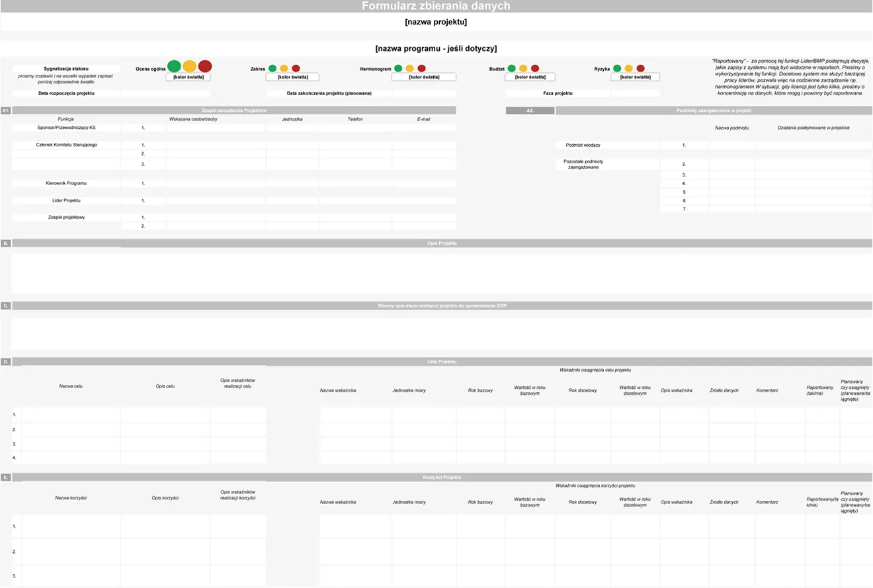Click the [nazwa programu - jeśli dotyczy] cell
The width and height of the screenshot is (873, 588).
(436, 48)
